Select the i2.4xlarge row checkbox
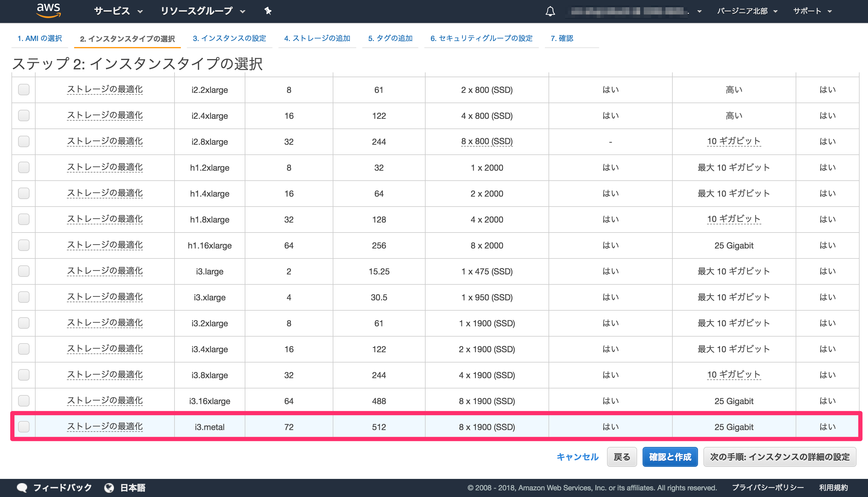The height and width of the screenshot is (497, 868). [x=24, y=116]
